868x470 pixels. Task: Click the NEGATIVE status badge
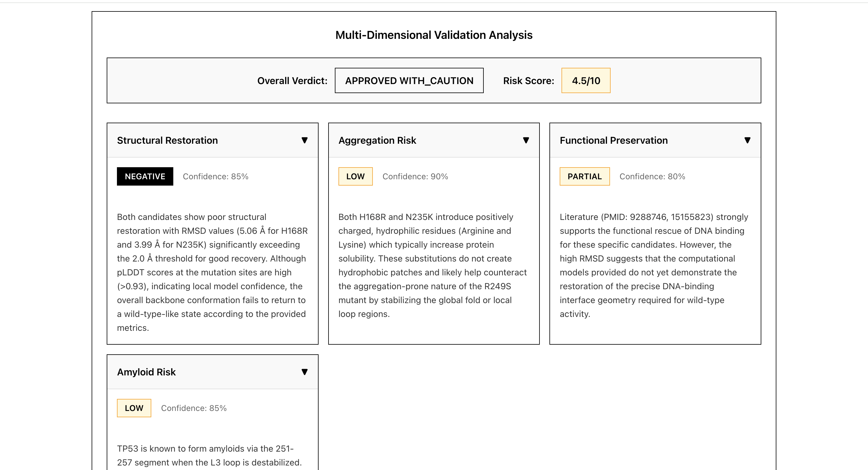click(145, 176)
